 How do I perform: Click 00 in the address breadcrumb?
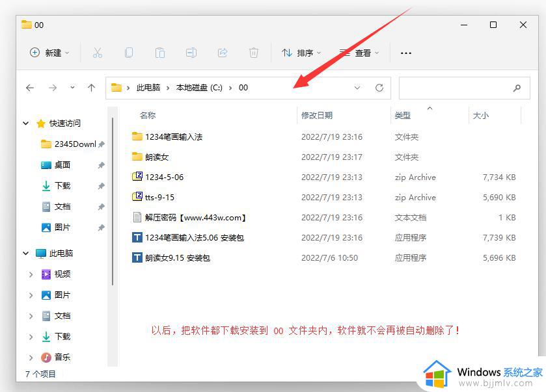pos(243,88)
